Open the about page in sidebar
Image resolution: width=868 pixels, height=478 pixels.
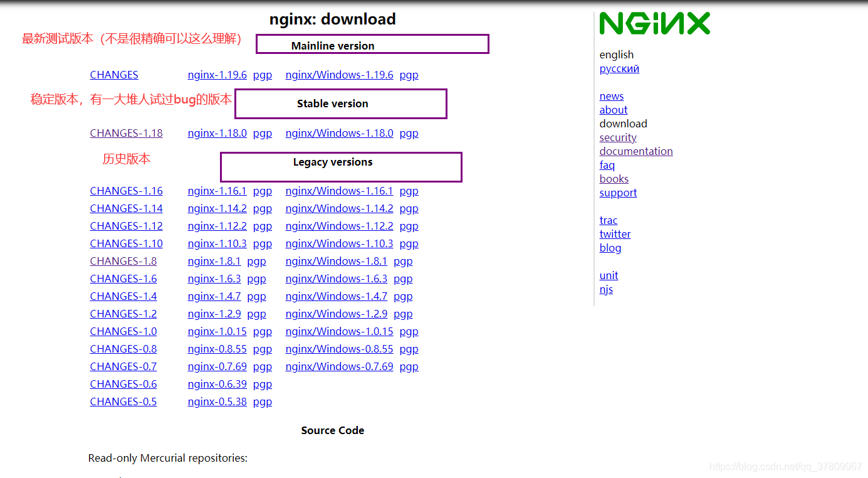[613, 110]
